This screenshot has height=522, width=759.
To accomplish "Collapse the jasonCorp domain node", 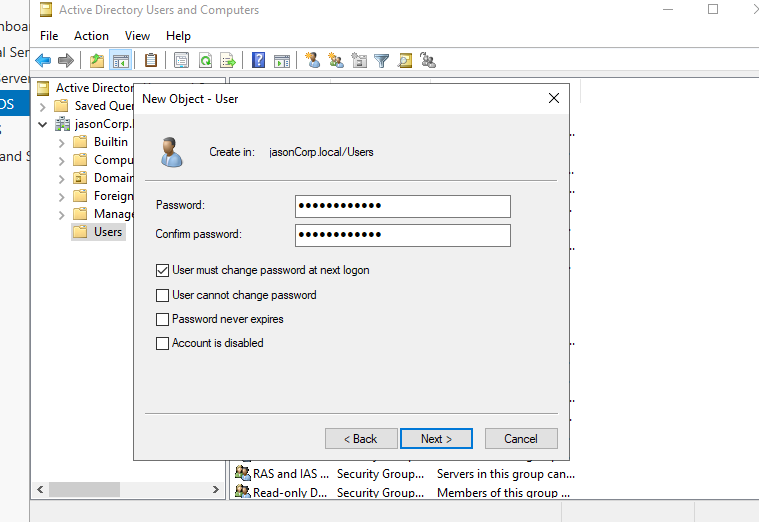I will coord(43,124).
